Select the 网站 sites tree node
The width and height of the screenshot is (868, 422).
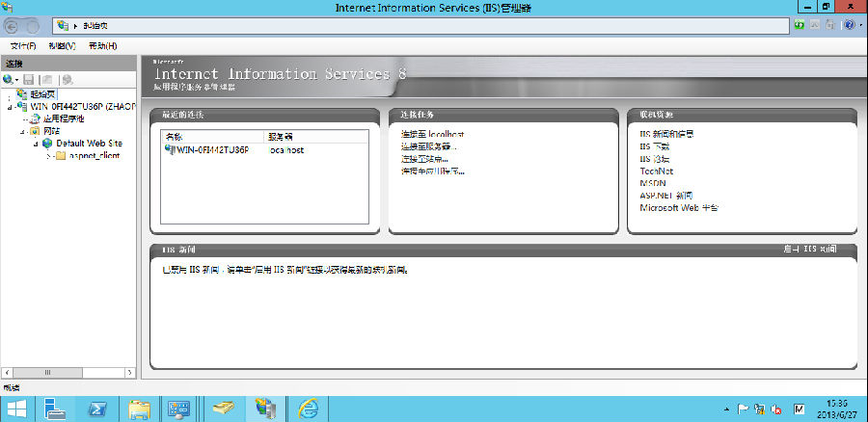pyautogui.click(x=51, y=131)
